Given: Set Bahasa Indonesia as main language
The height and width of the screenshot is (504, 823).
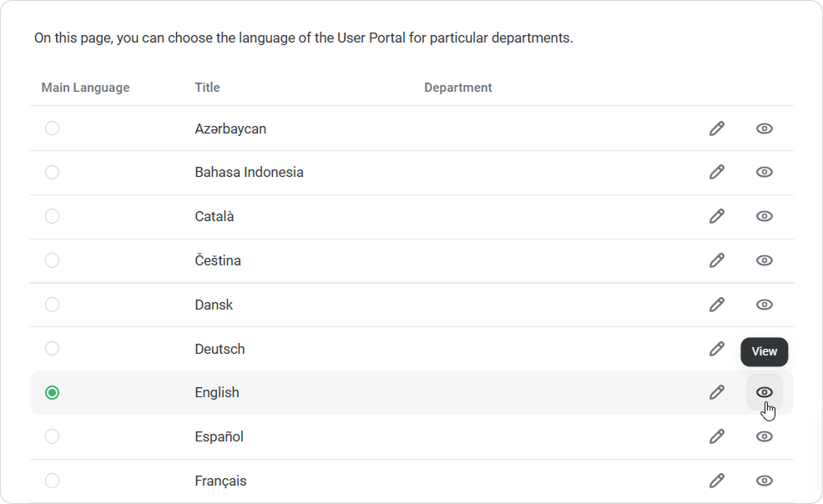Looking at the screenshot, I should tap(52, 172).
